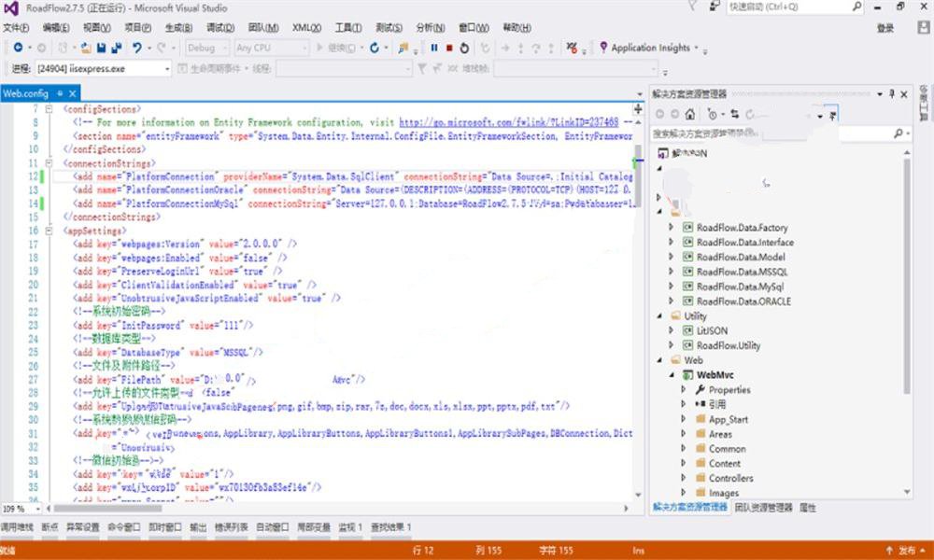The width and height of the screenshot is (934, 560).
Task: Pin the Solution Explorer panel
Action: click(x=892, y=94)
